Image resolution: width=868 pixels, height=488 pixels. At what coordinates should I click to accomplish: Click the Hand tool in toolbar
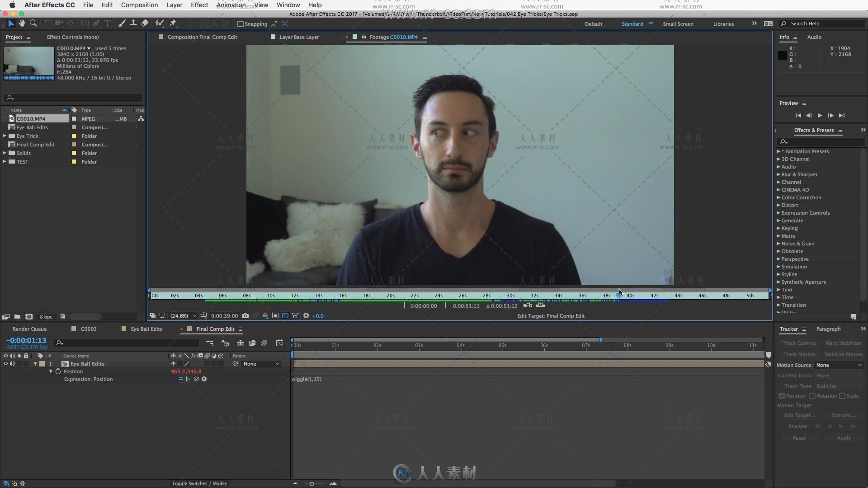pos(21,23)
